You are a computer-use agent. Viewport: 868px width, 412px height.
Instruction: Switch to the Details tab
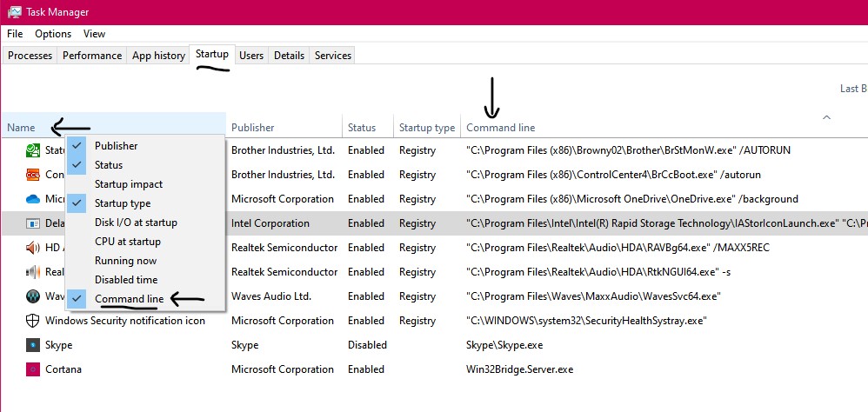[x=289, y=56]
